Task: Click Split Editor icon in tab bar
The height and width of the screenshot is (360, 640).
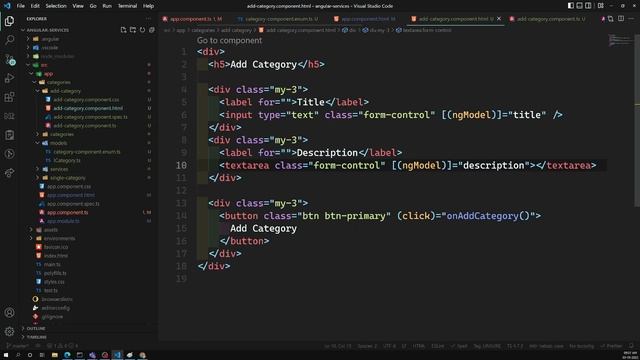Action: [x=621, y=19]
